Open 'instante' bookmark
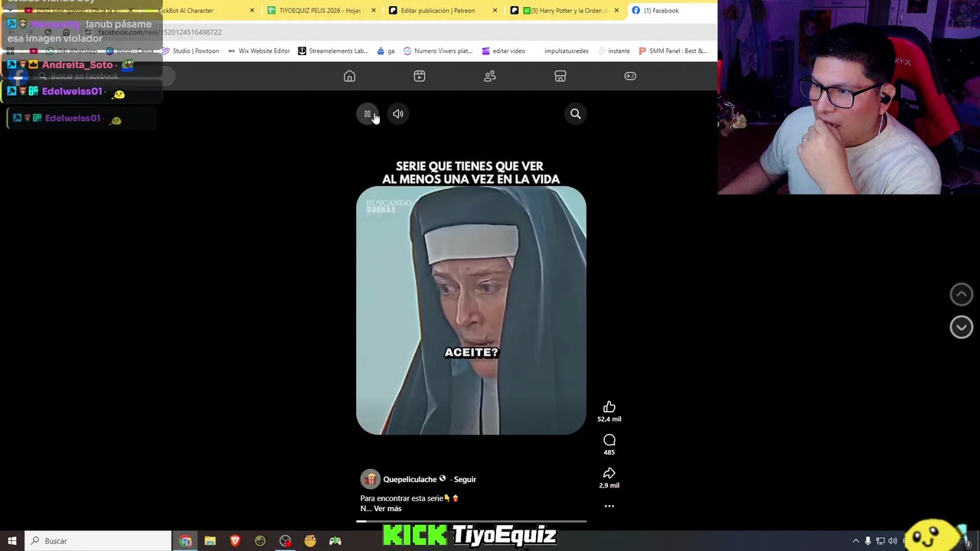 [x=614, y=51]
